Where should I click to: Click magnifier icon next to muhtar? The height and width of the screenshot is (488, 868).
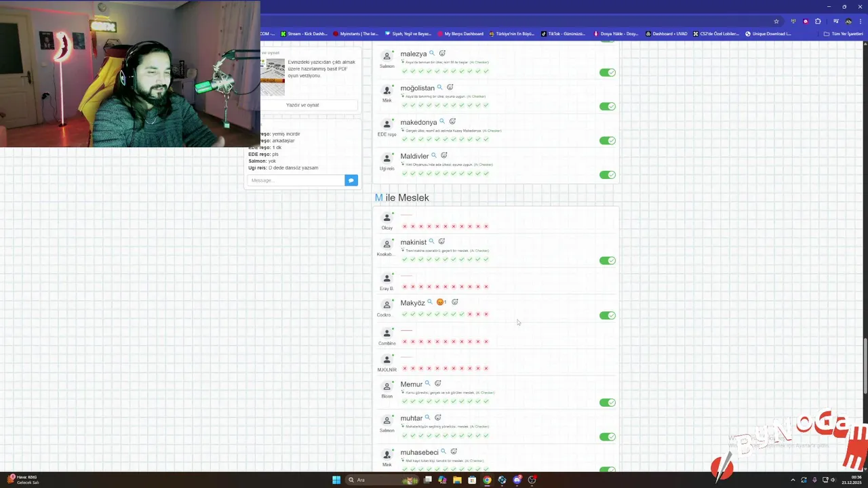pos(427,418)
